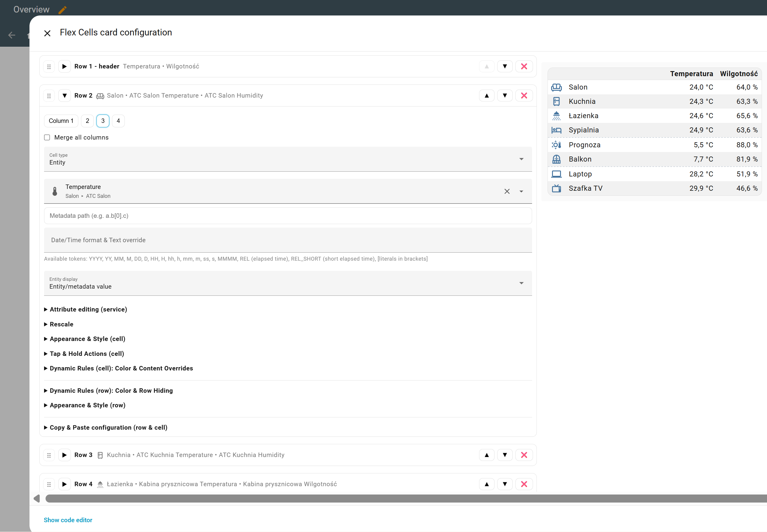Click the orange pencil edit icon next to Overview
Screen dimensions: 767x532
[x=62, y=10]
